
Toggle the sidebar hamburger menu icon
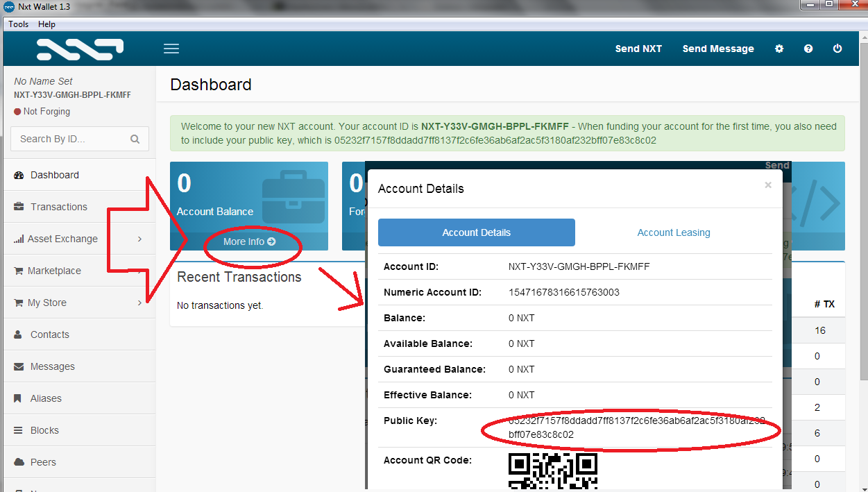(171, 49)
